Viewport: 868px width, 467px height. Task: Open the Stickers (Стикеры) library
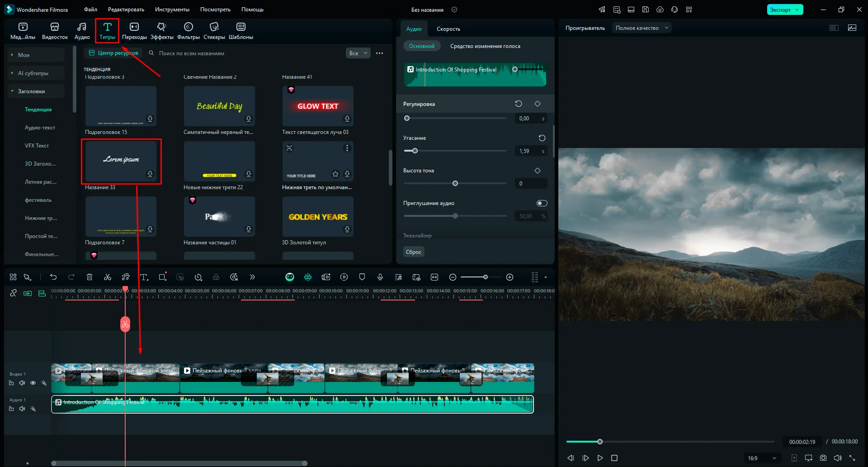214,31
